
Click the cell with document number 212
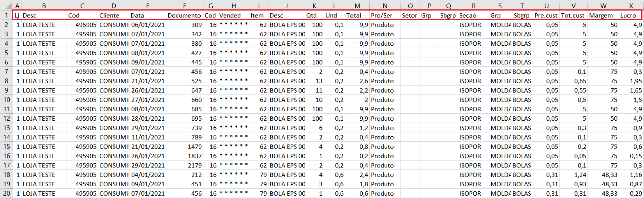tap(185, 175)
